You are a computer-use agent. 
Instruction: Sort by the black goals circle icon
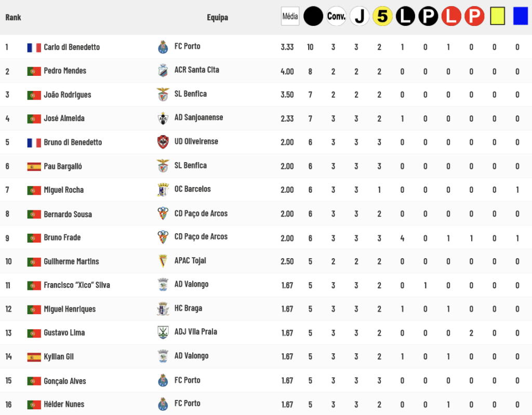[x=313, y=16]
